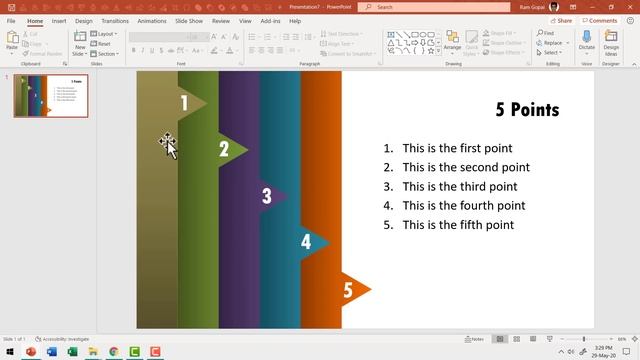
Task: Select the five-point Star shape
Action: click(431, 51)
